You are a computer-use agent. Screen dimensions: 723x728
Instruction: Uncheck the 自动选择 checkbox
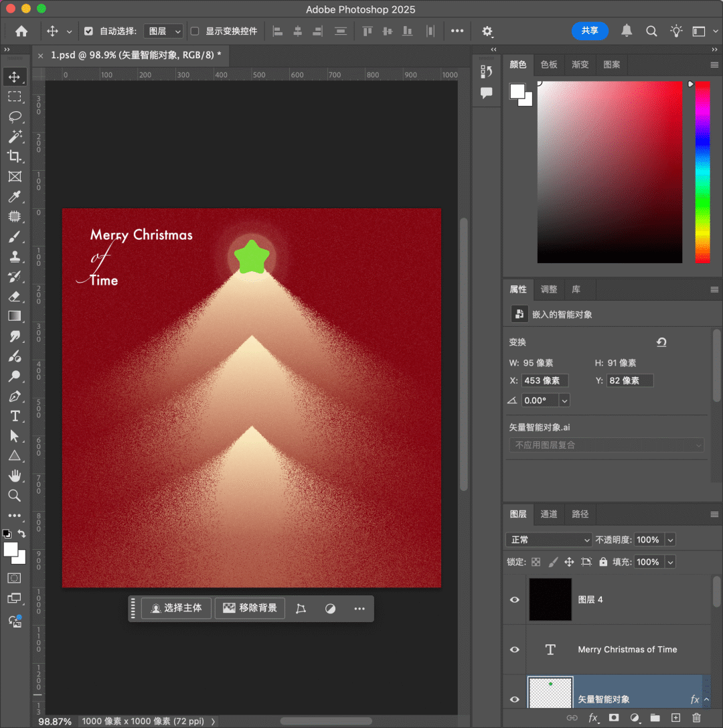point(89,31)
